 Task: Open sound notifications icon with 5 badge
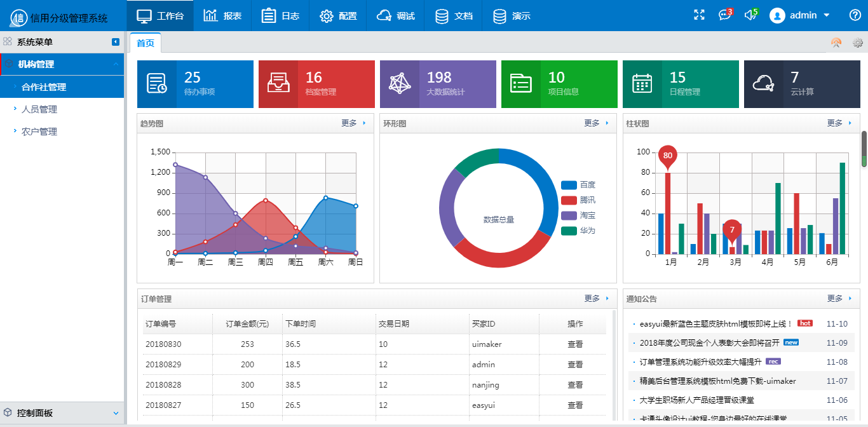[x=751, y=15]
